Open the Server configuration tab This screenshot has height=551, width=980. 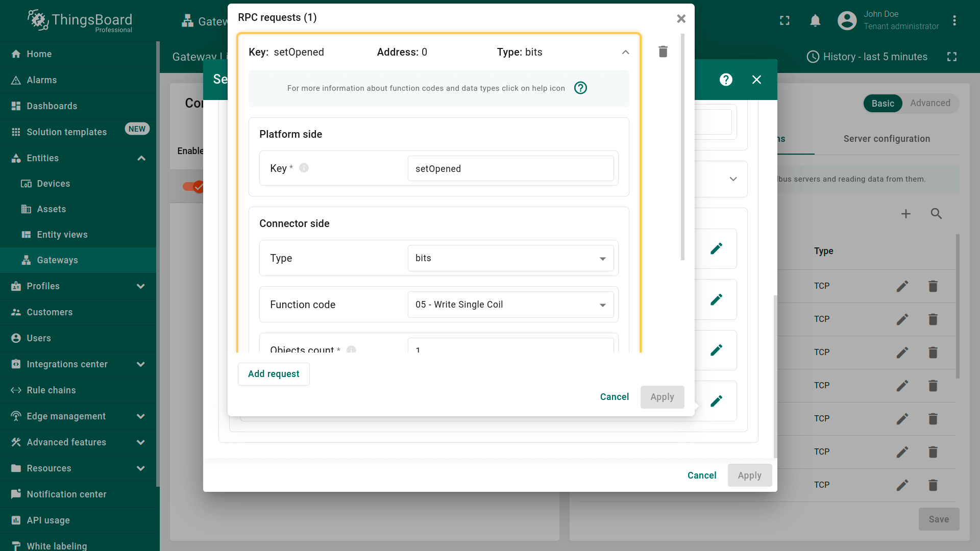(886, 139)
